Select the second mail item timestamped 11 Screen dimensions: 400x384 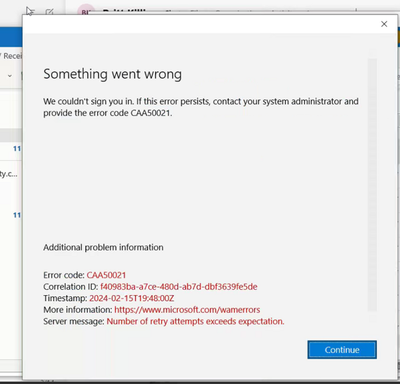click(11, 215)
